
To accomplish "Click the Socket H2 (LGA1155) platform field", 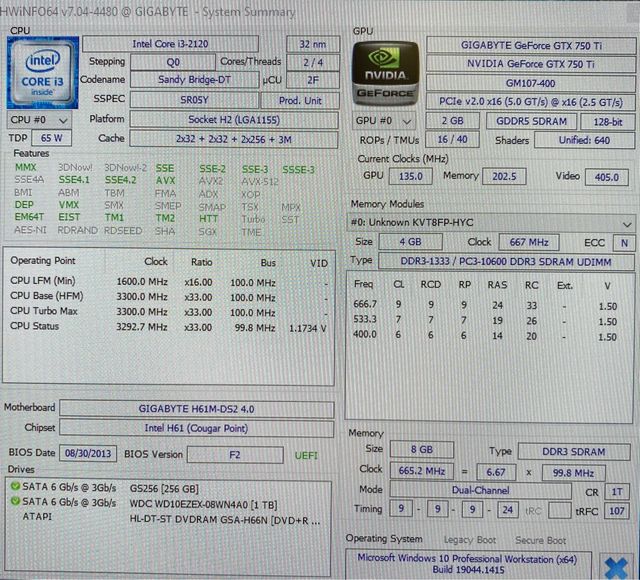I will click(x=234, y=120).
